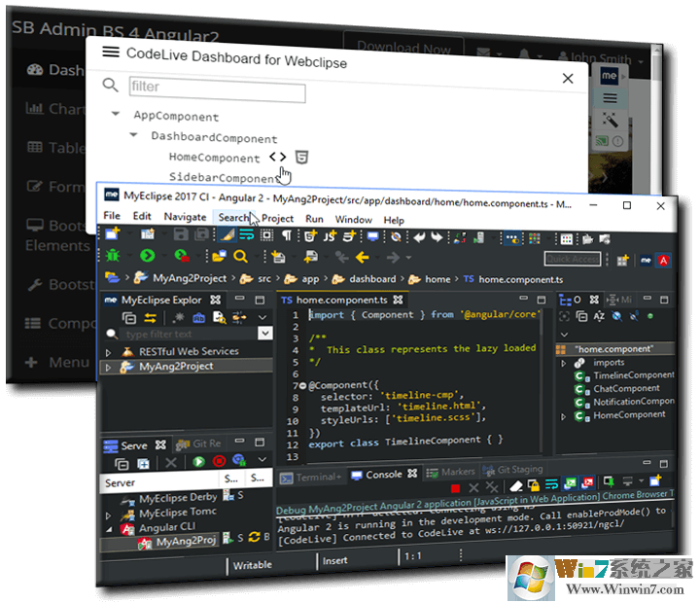
Task: Open the Search menu
Action: click(x=233, y=217)
